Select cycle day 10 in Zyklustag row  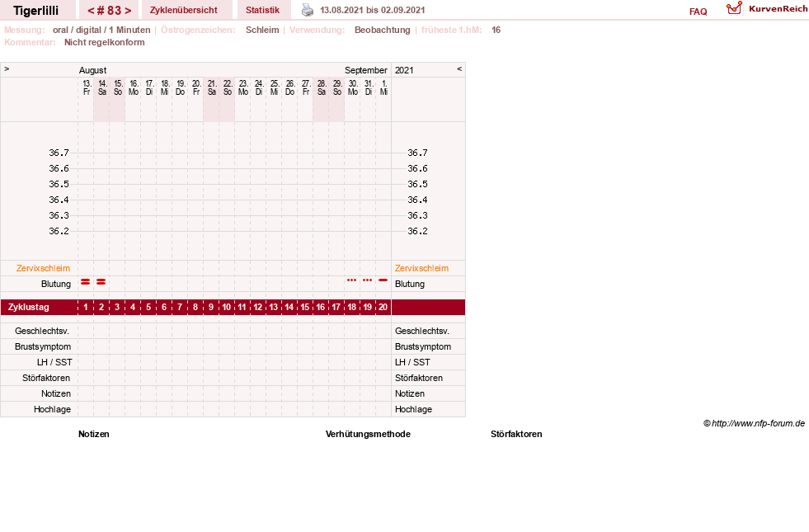pos(227,307)
